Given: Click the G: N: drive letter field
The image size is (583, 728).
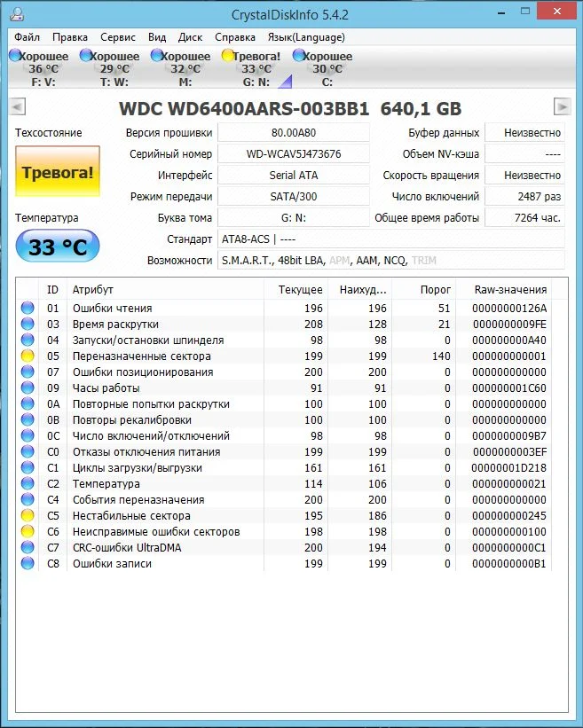Looking at the screenshot, I should coord(294,218).
